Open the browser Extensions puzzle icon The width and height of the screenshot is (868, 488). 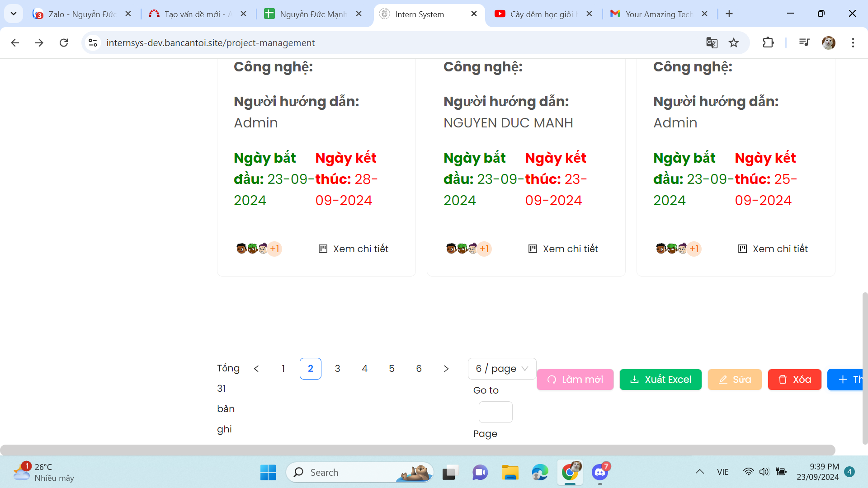click(x=768, y=42)
